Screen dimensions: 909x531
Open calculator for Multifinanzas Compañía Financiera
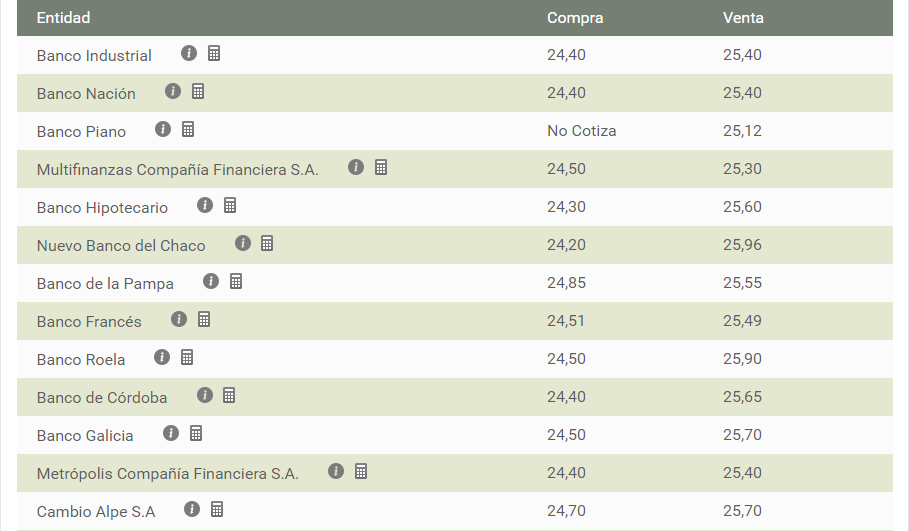pyautogui.click(x=381, y=168)
